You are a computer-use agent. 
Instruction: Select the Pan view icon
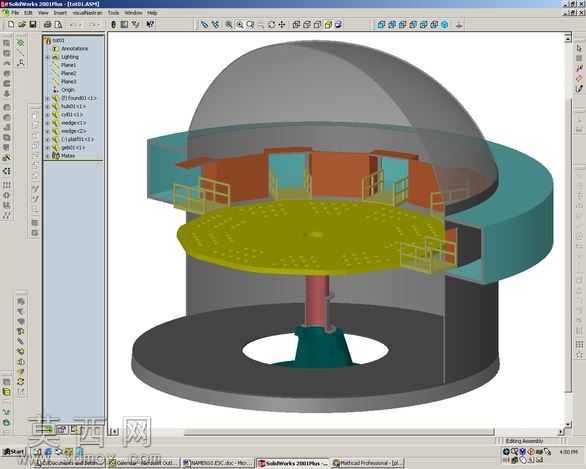282,25
